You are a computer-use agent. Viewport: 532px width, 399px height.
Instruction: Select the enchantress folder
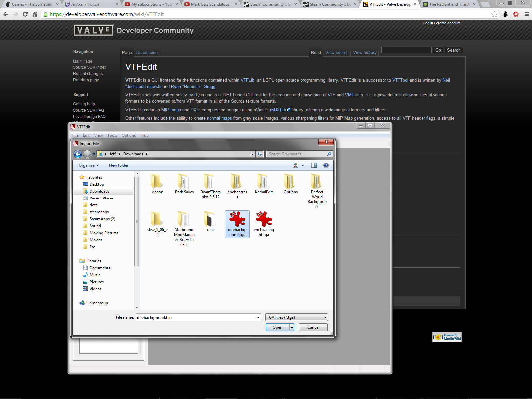coord(237,186)
